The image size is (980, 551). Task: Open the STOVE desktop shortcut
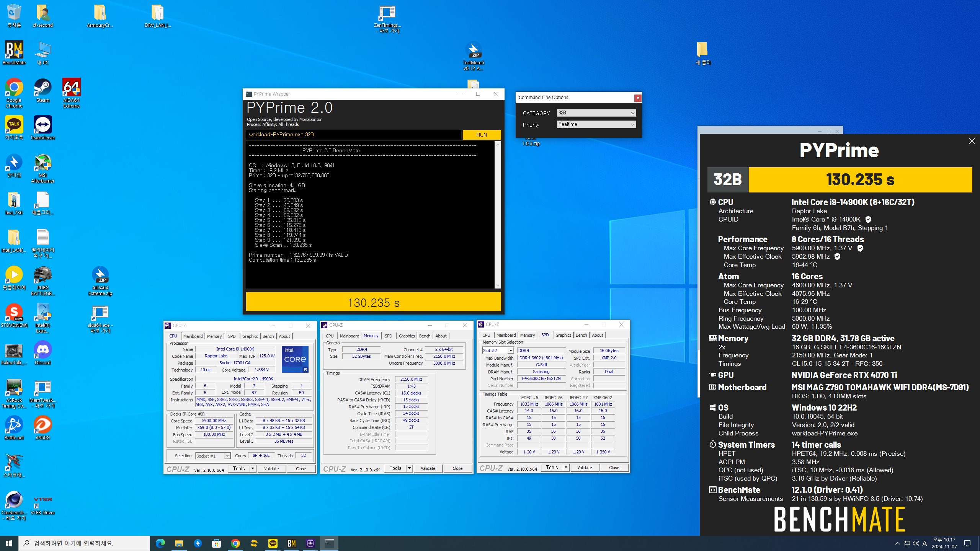click(x=14, y=315)
